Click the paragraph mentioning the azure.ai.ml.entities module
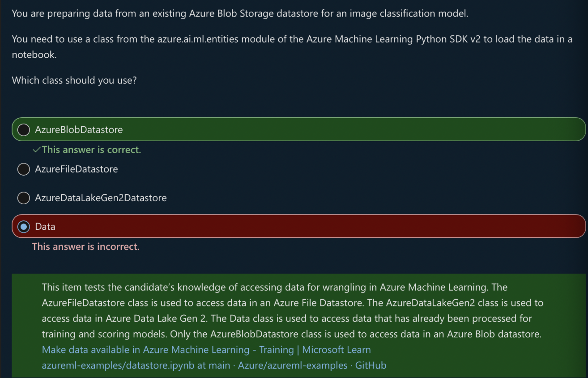 point(292,39)
